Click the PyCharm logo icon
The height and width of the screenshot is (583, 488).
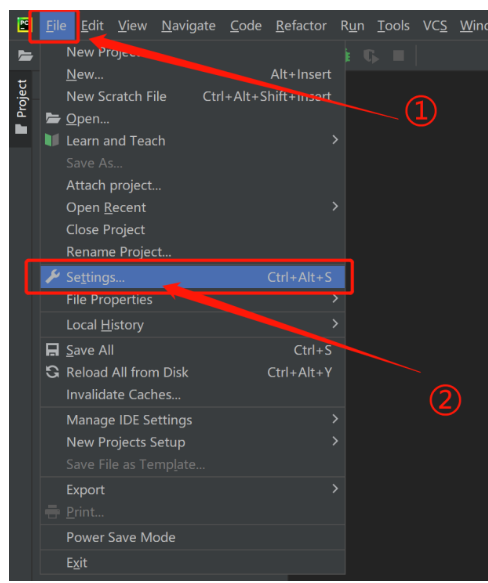pyautogui.click(x=24, y=25)
